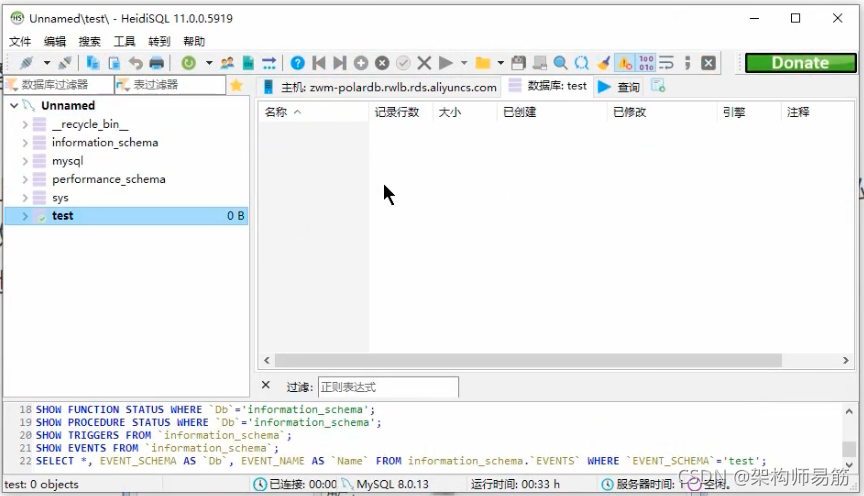The image size is (864, 496).
Task: Switch to the 查询 query tab
Action: click(x=619, y=87)
